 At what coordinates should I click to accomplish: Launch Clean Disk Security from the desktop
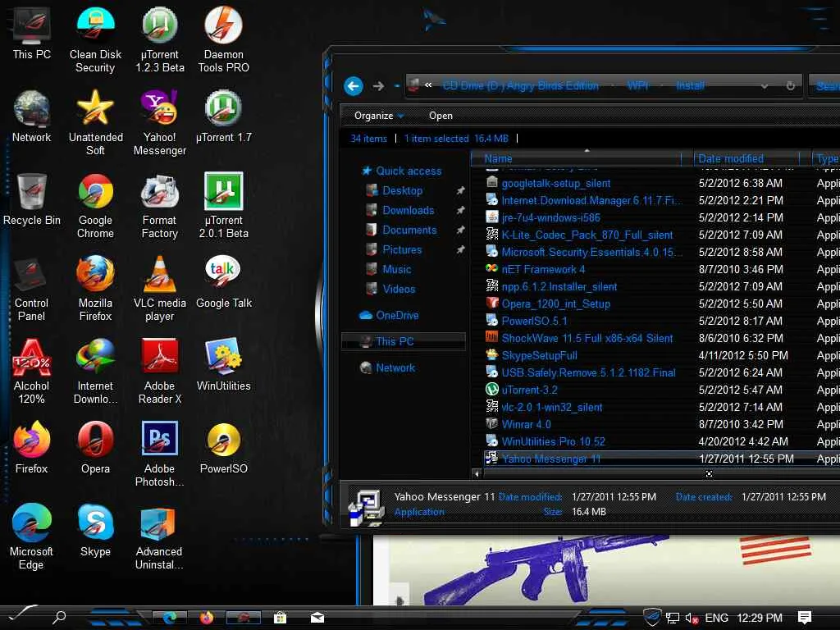tap(95, 40)
